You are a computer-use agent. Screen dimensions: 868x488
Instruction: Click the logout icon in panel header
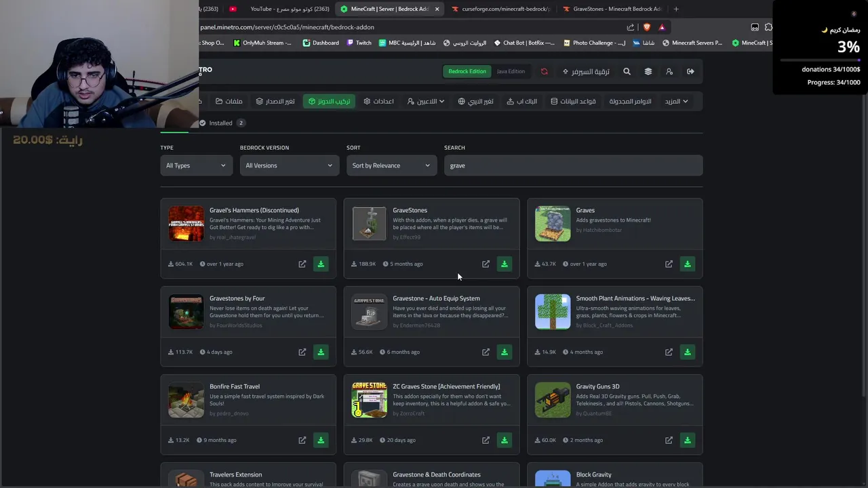690,71
